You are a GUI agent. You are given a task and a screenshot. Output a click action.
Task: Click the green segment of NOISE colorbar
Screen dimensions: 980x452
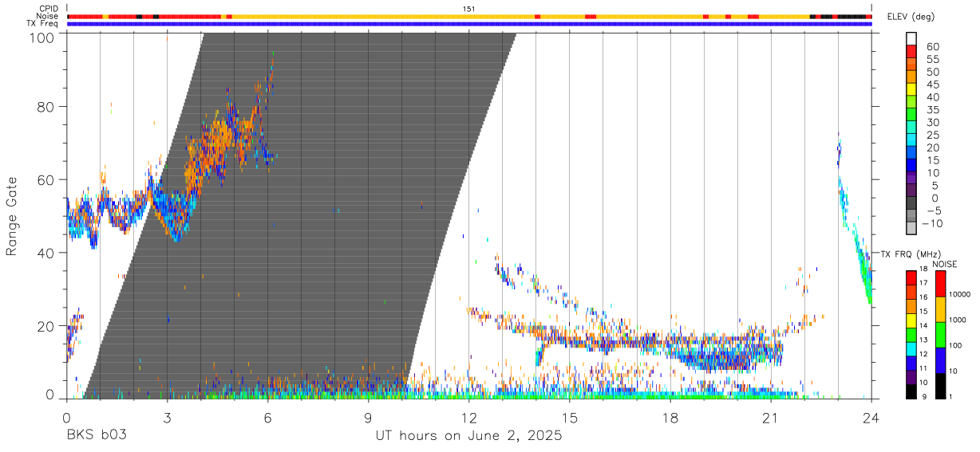click(x=941, y=334)
